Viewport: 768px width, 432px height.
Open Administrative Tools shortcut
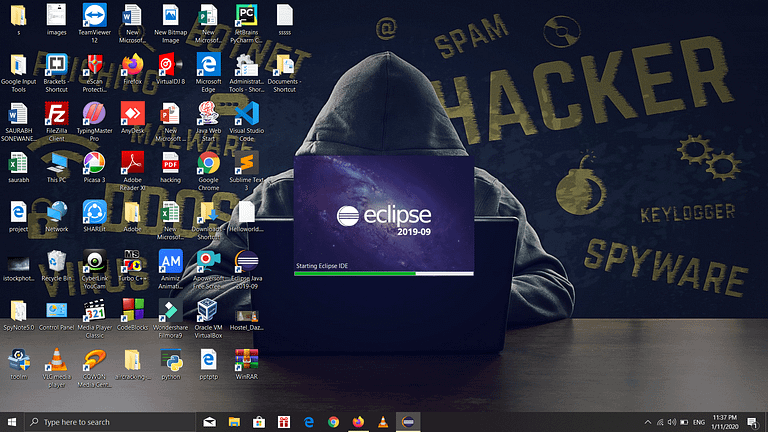click(246, 72)
